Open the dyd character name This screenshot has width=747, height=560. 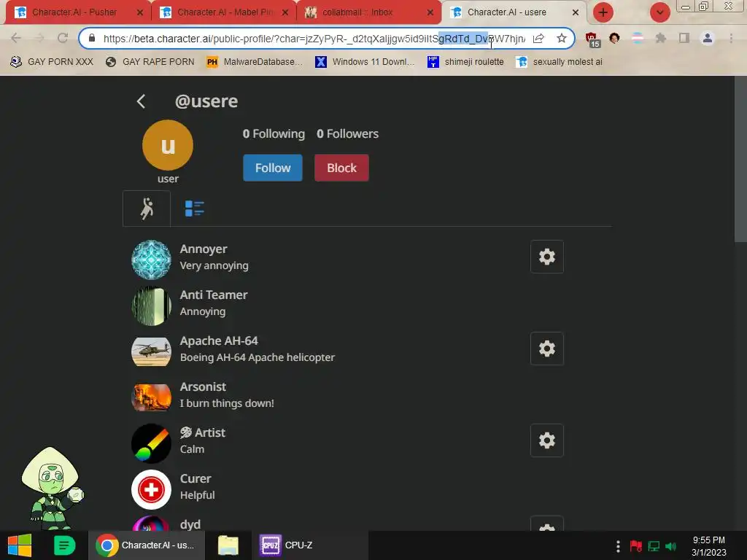click(x=190, y=525)
